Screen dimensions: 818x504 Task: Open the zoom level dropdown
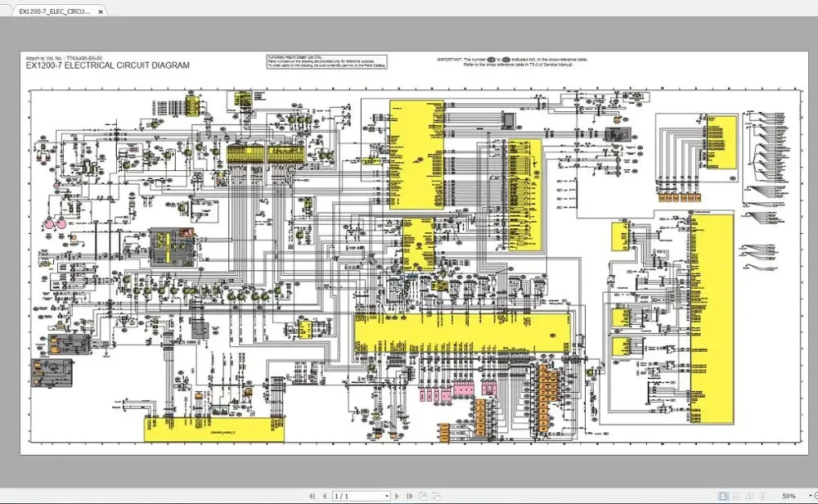811,496
